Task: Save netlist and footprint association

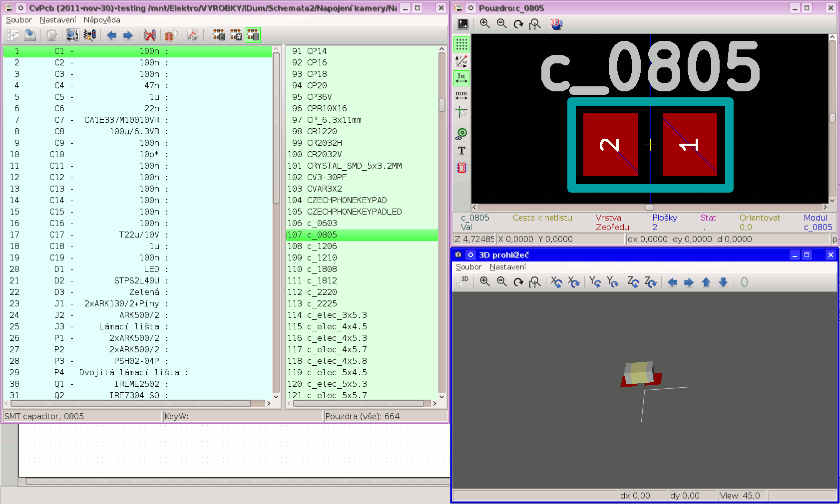Action: tap(30, 35)
